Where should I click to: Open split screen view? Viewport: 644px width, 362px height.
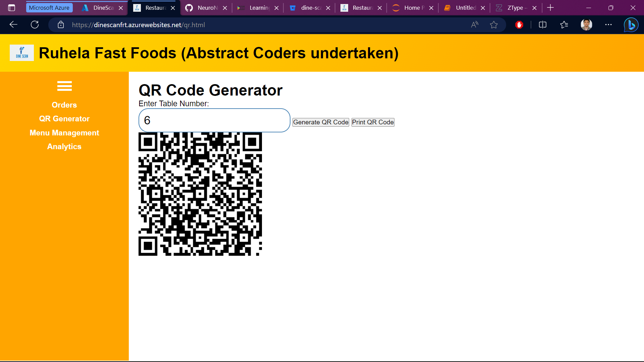coord(542,24)
